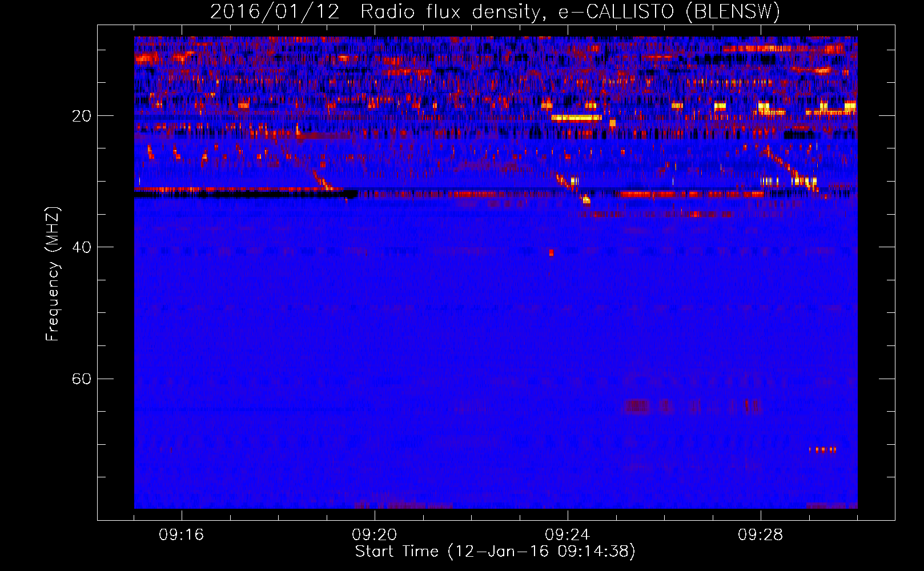The height and width of the screenshot is (571, 924).
Task: Click the 09:16 time tick label
Action: [x=182, y=535]
